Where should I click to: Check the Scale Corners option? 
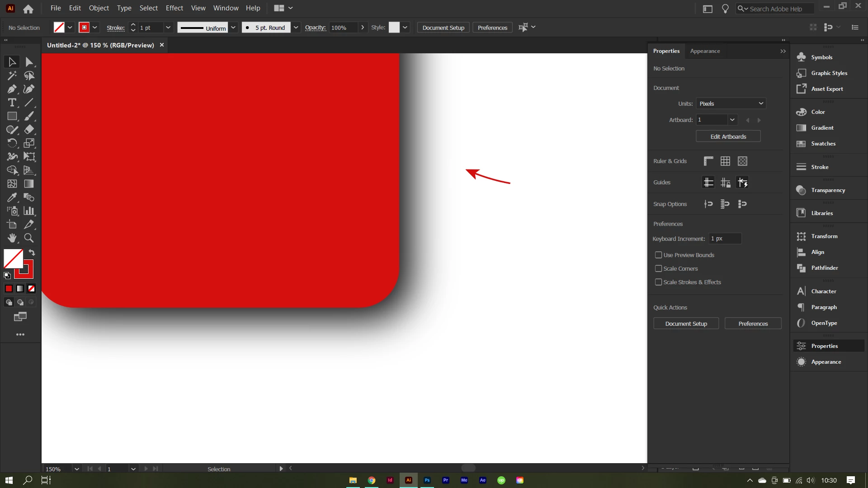tap(659, 269)
